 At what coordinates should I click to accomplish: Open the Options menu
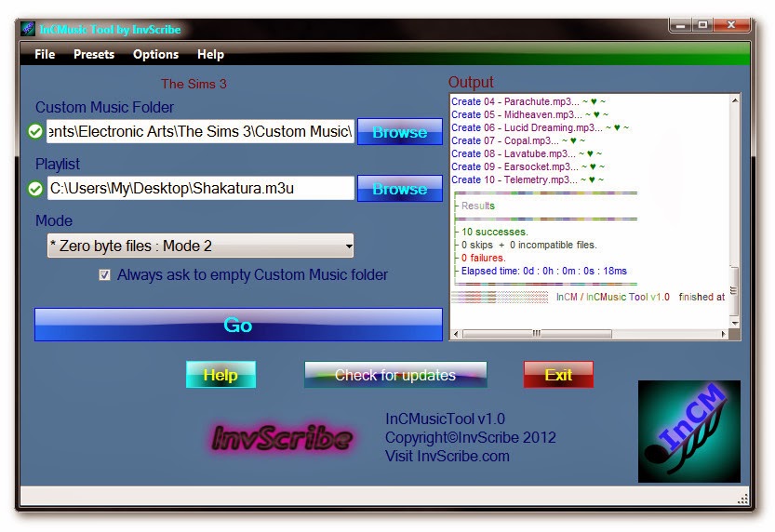tap(155, 54)
